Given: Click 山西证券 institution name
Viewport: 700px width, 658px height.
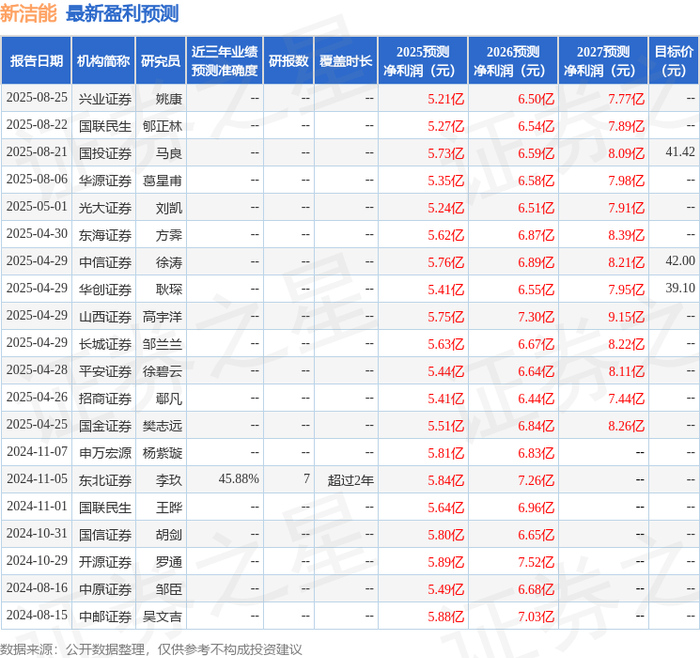Looking at the screenshot, I should pyautogui.click(x=105, y=317).
